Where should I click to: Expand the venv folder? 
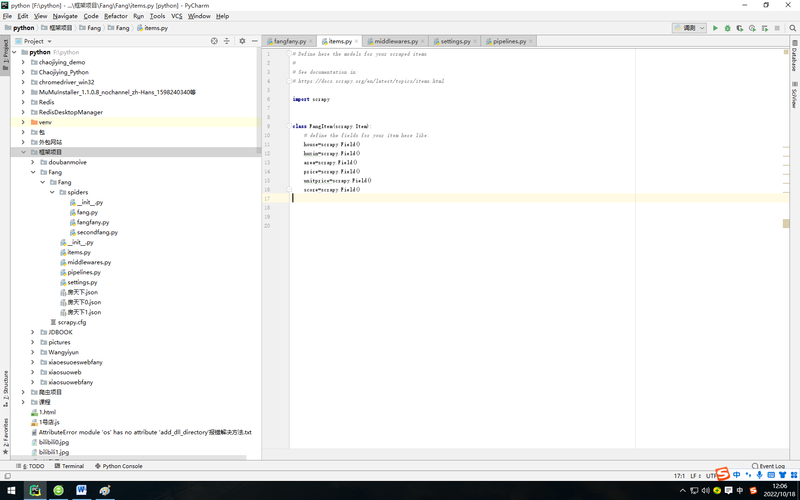23,122
